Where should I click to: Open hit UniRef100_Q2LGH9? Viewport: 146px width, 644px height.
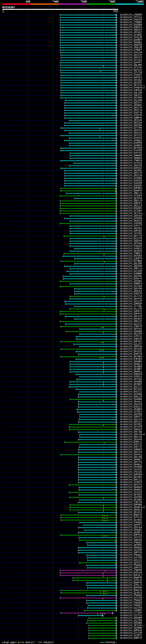coord(131,271)
